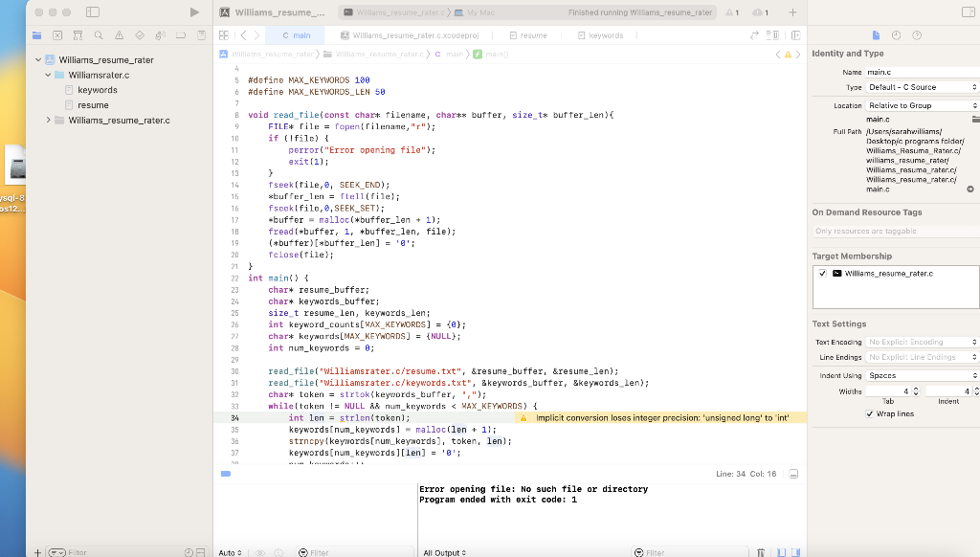
Task: Switch to the main editor tab
Action: point(297,35)
